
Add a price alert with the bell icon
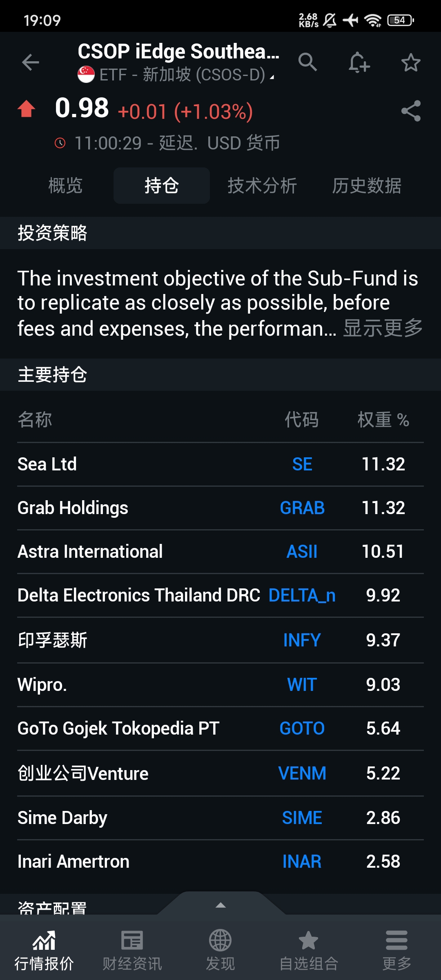pos(359,62)
